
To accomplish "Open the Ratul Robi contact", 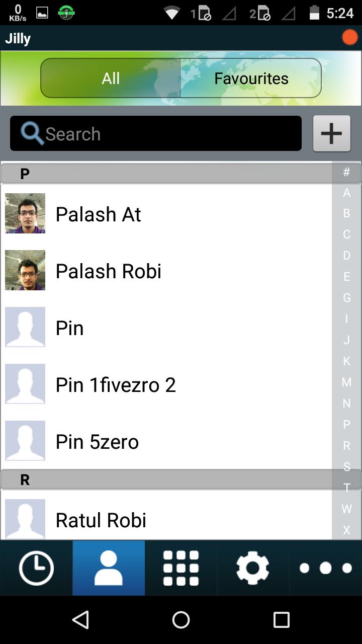I will 166,518.
